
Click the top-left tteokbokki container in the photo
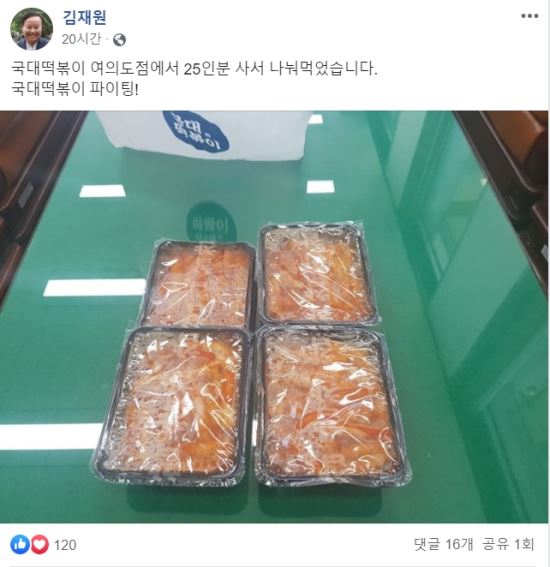[x=199, y=284]
